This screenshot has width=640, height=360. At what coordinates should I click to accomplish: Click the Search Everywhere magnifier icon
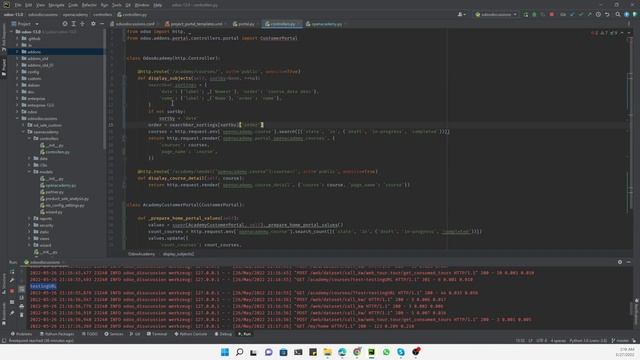pos(618,14)
